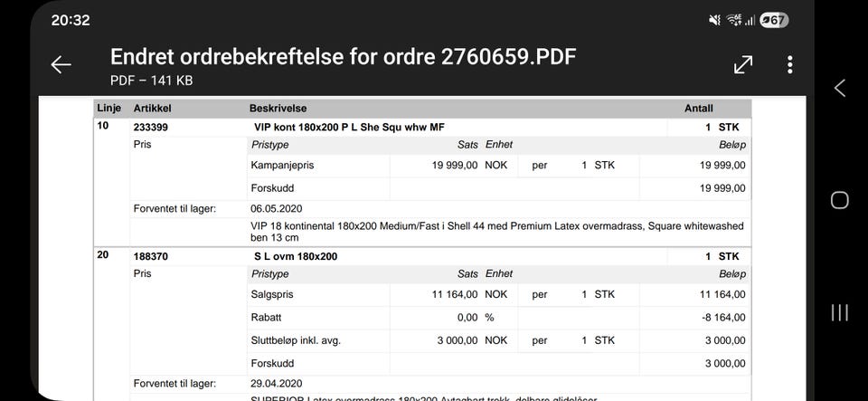Tap the expected date 06.05.2020
The width and height of the screenshot is (868, 401).
click(x=278, y=208)
